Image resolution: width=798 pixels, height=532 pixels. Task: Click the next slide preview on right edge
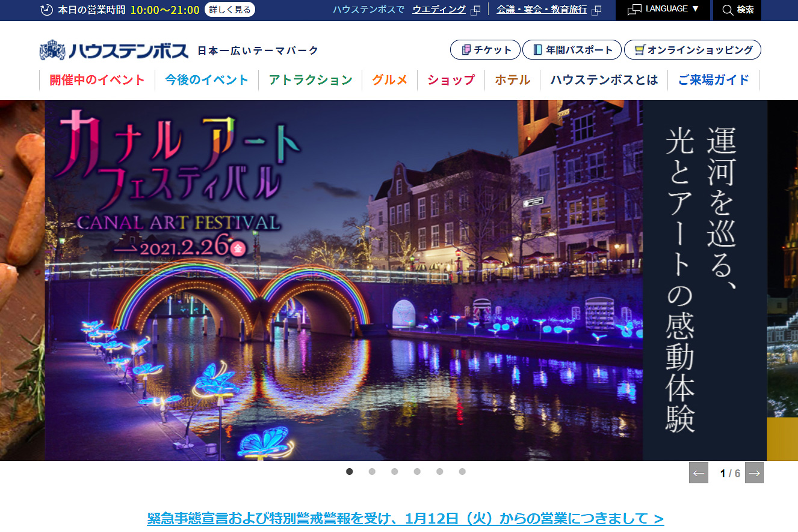point(782,280)
